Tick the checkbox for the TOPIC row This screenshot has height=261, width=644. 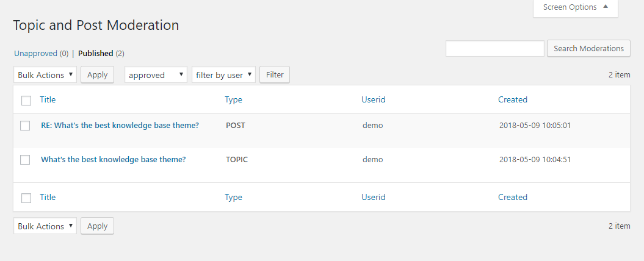pos(25,160)
